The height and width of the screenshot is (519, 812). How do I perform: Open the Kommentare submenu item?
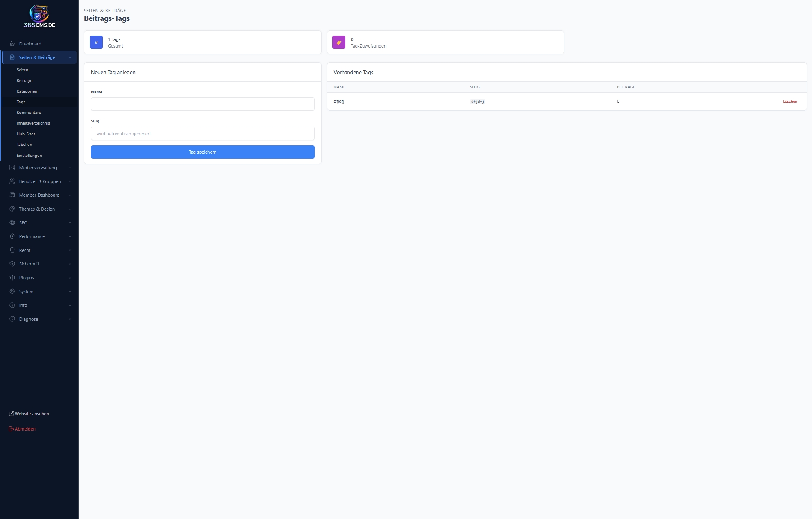(29, 113)
